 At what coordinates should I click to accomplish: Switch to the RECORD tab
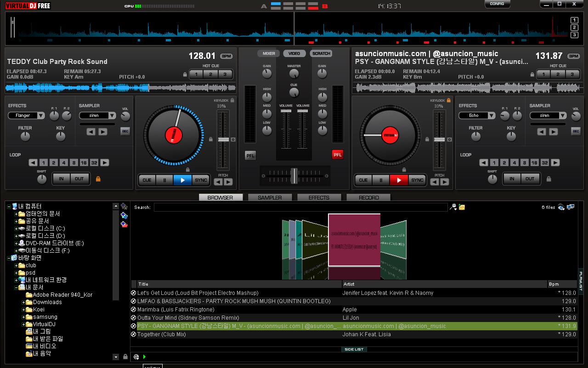(x=368, y=197)
